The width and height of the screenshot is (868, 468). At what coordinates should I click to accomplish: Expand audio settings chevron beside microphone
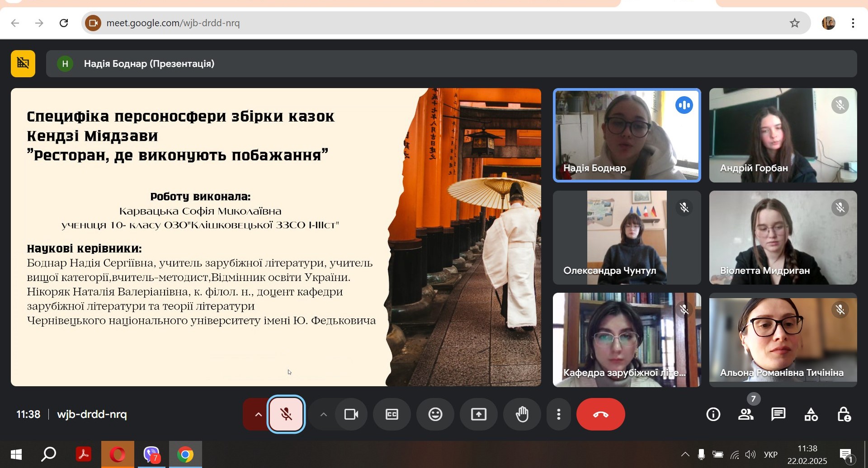(258, 414)
